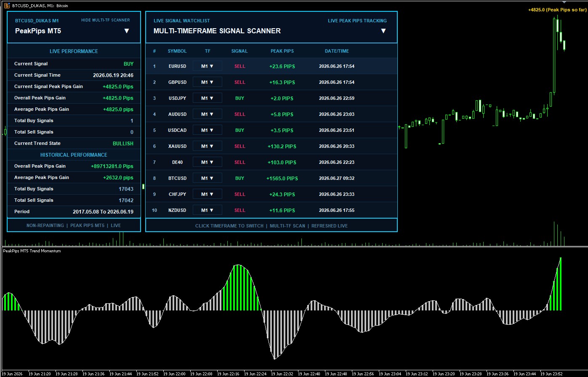Click the Current Signal Time value 2026.06.19 20:46
The image size is (588, 377).
pos(113,75)
